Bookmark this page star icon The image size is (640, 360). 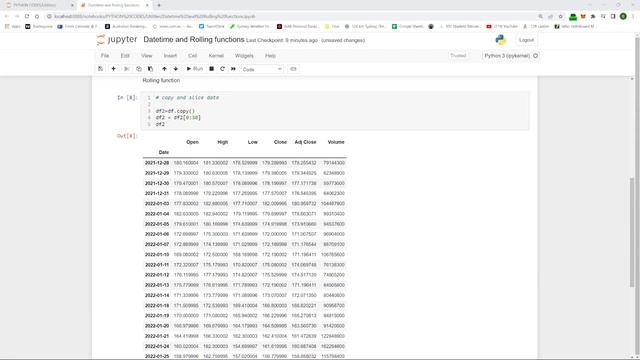[560, 16]
